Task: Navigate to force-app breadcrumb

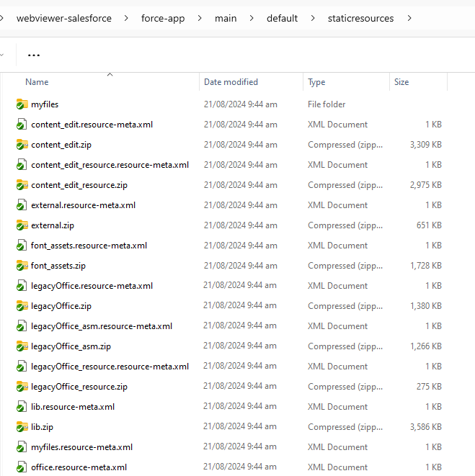Action: [163, 18]
